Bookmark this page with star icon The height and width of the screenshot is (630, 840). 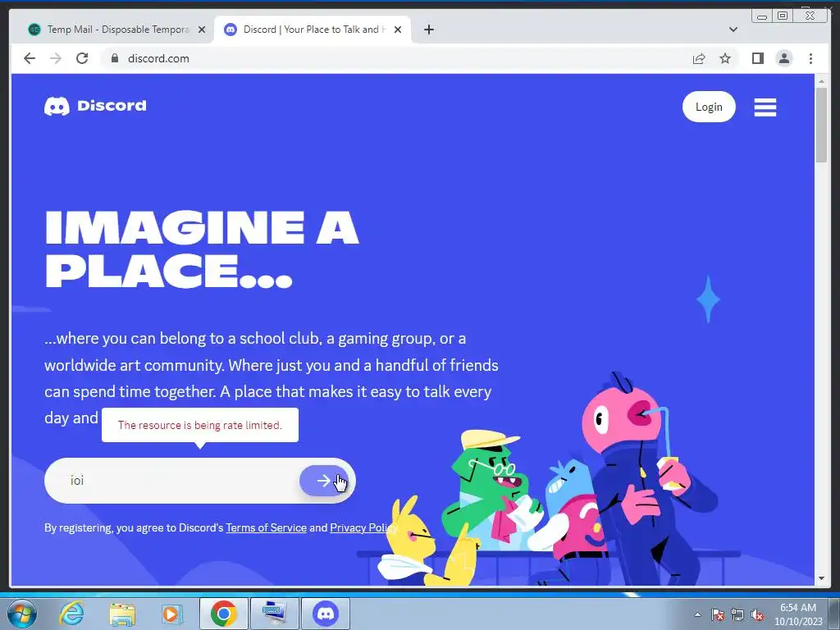coord(725,58)
